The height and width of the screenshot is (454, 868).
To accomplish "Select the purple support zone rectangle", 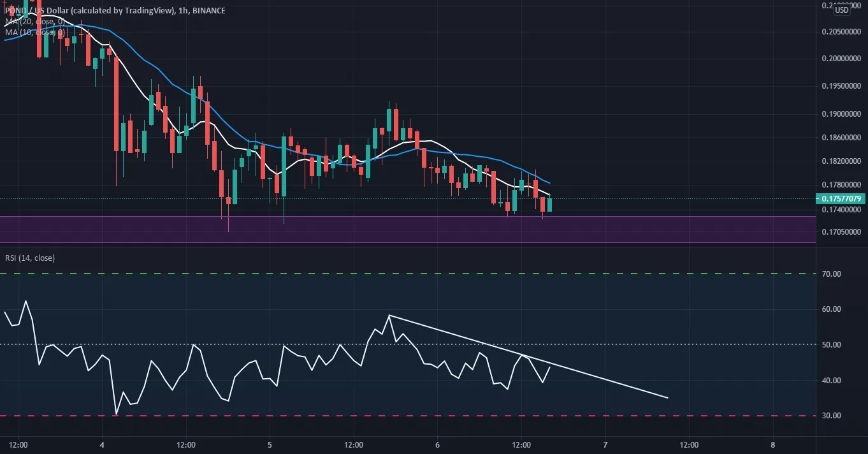I will (408, 230).
